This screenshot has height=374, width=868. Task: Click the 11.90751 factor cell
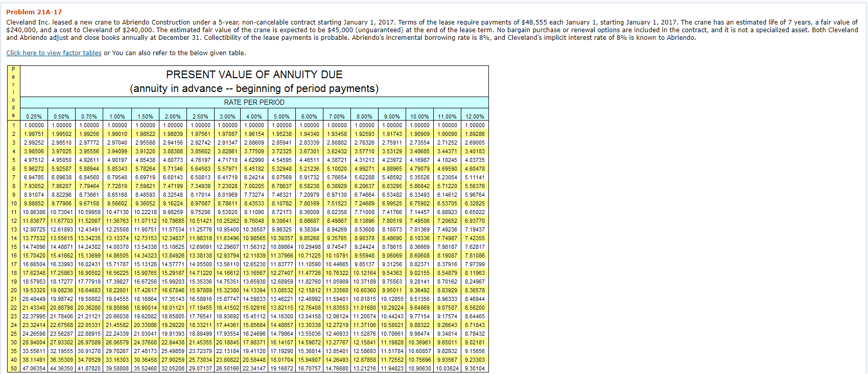click(x=146, y=229)
